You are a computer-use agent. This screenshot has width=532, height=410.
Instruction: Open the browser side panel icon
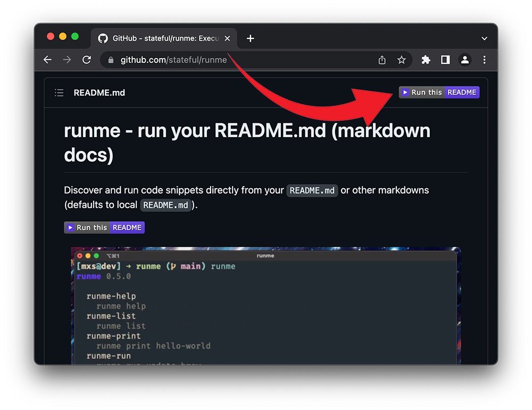[445, 60]
